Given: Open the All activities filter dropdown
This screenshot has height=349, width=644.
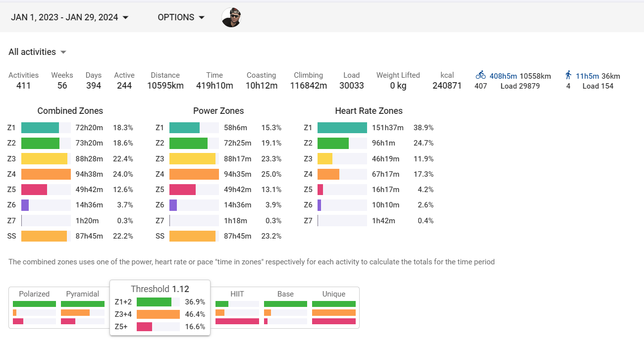Looking at the screenshot, I should [37, 52].
